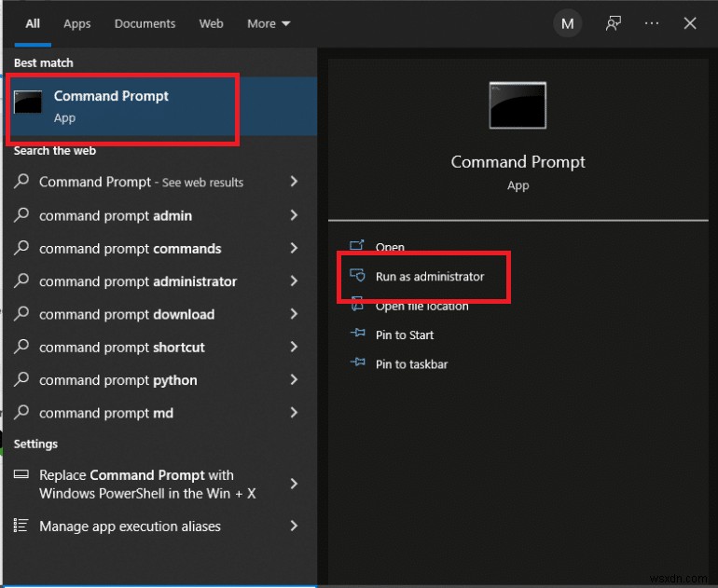Search web for command prompt administrator
The height and width of the screenshot is (588, 718).
click(138, 281)
